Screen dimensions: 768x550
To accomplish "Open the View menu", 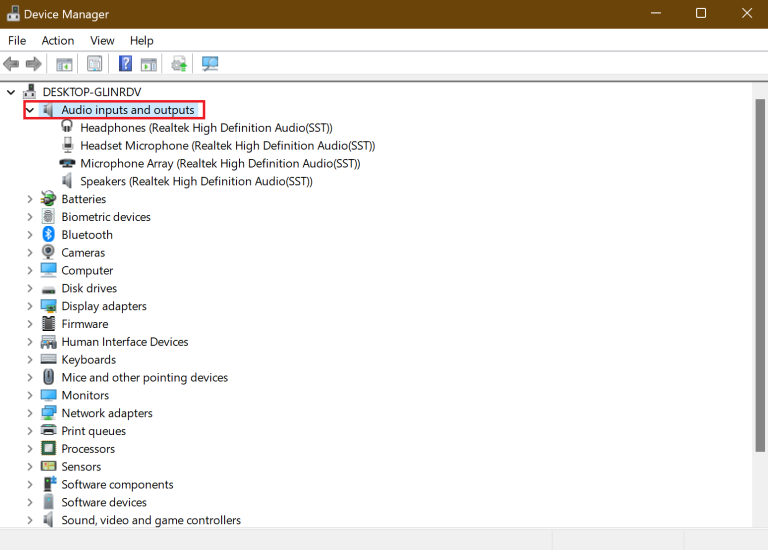I will point(102,40).
